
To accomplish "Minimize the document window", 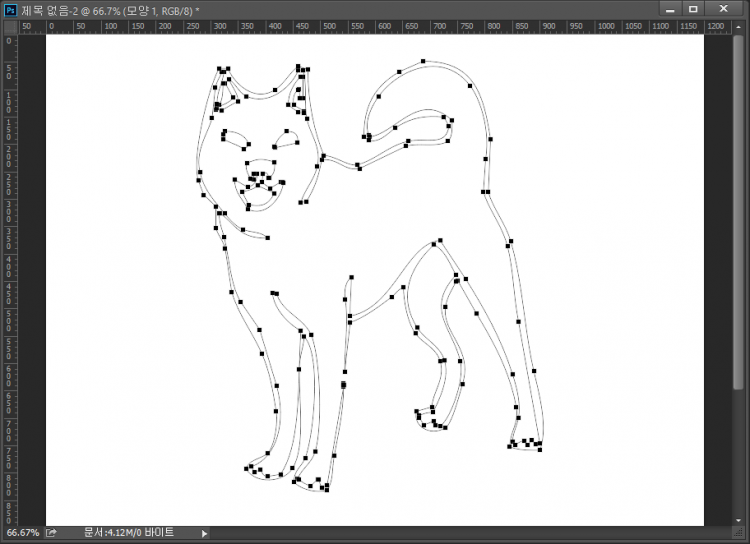I will 670,9.
